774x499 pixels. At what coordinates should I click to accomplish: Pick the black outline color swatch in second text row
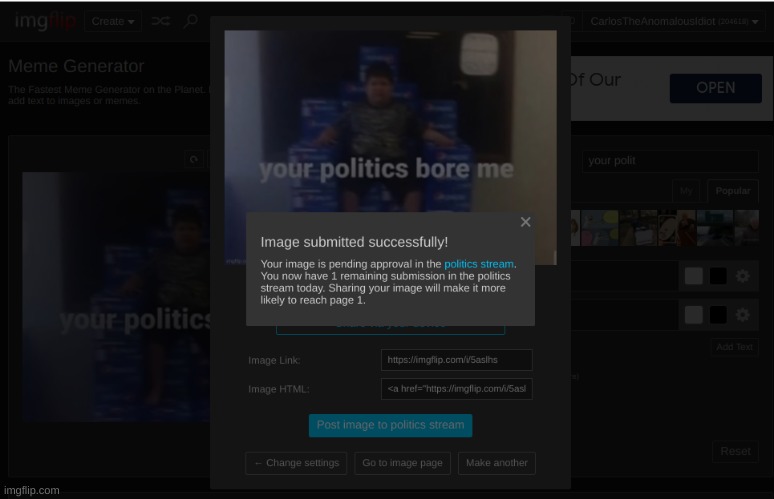pos(718,315)
